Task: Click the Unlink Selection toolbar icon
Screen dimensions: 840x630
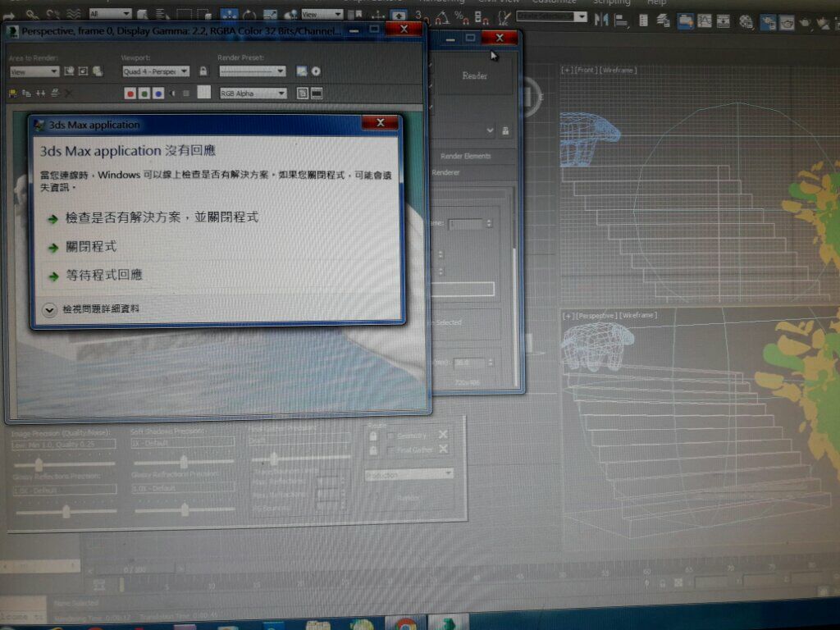Action: [x=52, y=15]
